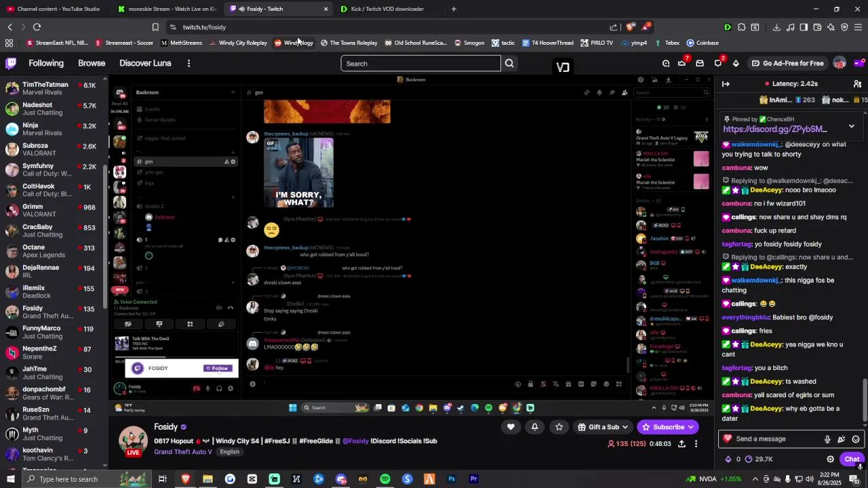Viewport: 868px width, 488px height.
Task: Click the purple Chat button
Action: pyautogui.click(x=852, y=459)
